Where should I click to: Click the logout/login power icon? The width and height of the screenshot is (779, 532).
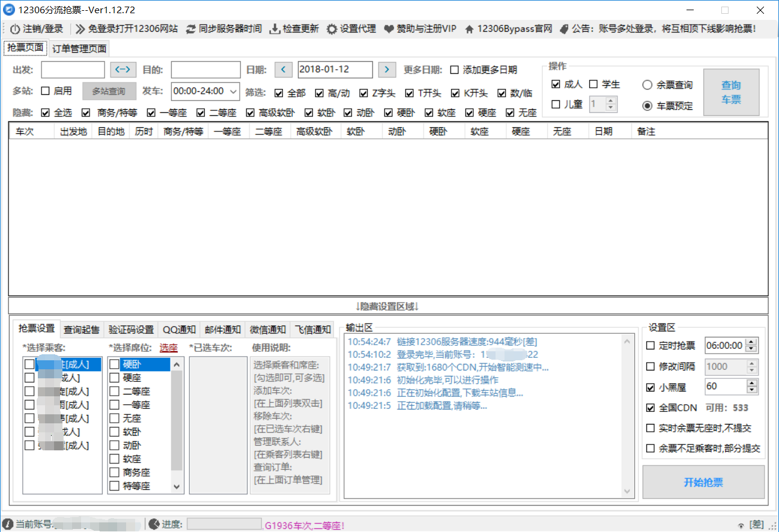(x=14, y=29)
